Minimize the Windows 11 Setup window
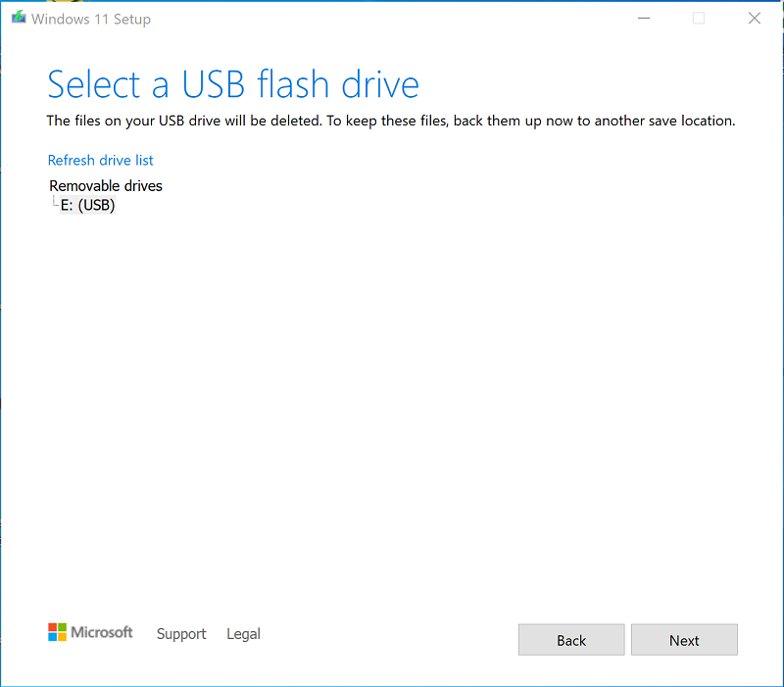Viewport: 784px width, 687px height. (x=644, y=18)
